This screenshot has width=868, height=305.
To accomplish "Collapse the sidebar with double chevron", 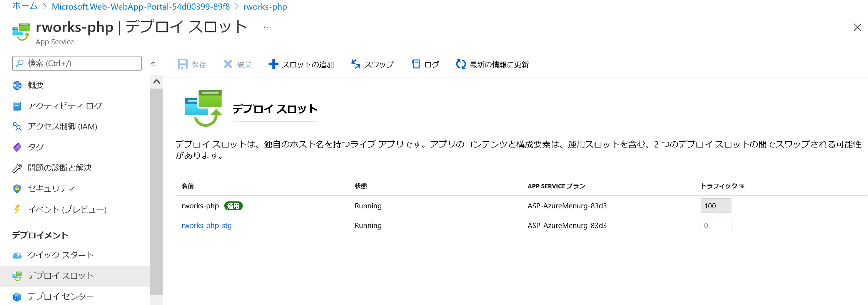I will point(154,64).
